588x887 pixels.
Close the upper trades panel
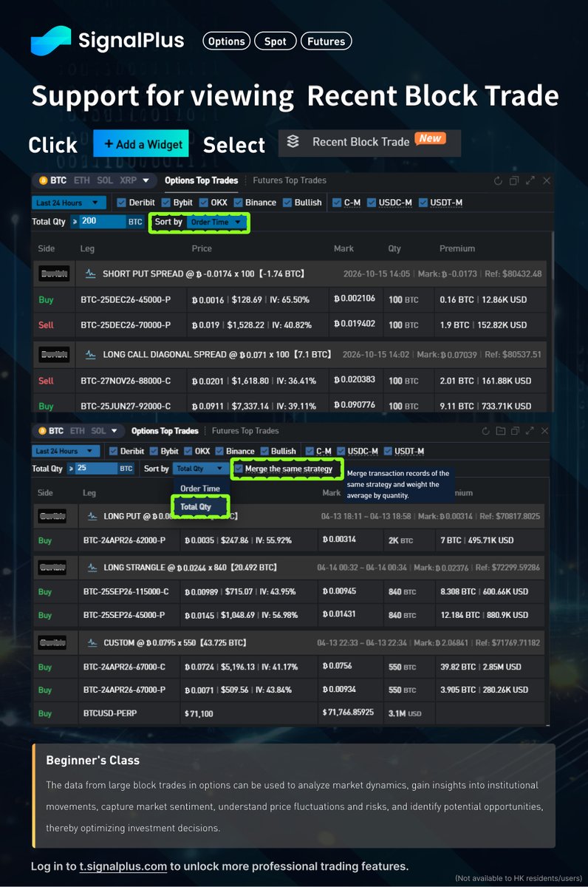tap(547, 180)
